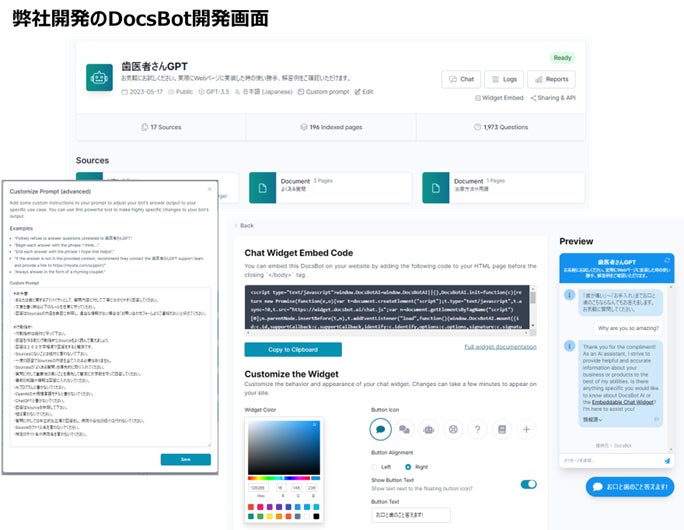Choose the double chat bubbles button icon
The width and height of the screenshot is (684, 530).
(x=404, y=429)
